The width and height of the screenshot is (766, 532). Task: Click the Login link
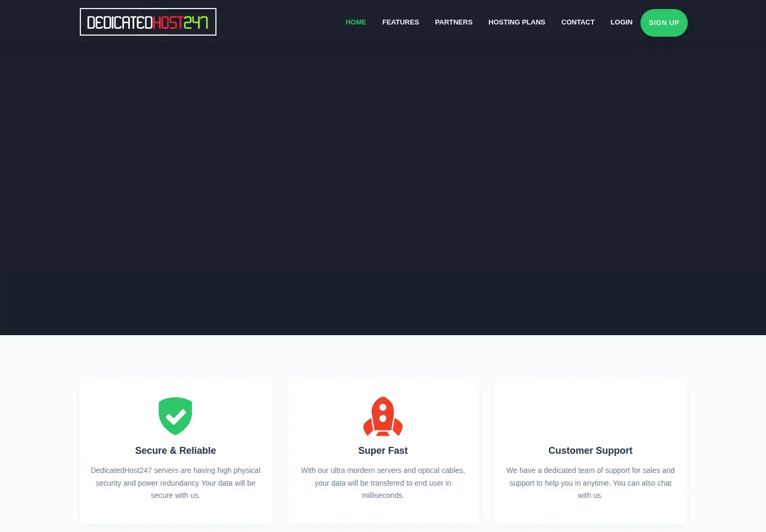(x=621, y=22)
